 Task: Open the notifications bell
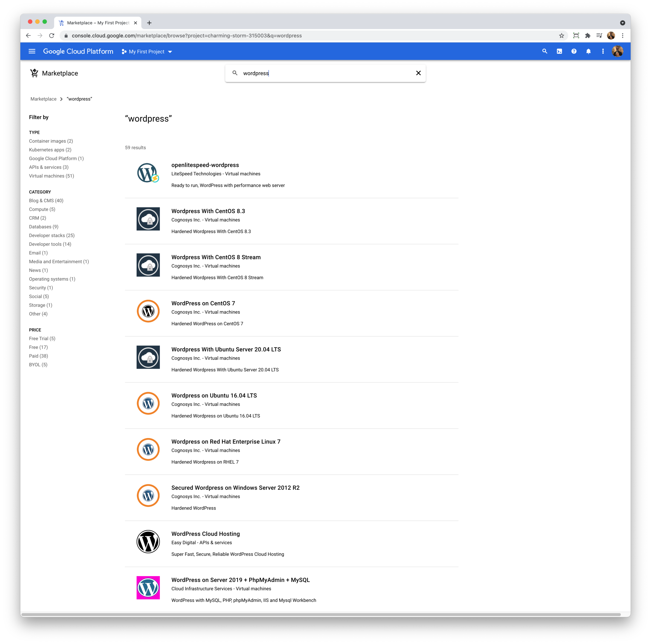[588, 52]
